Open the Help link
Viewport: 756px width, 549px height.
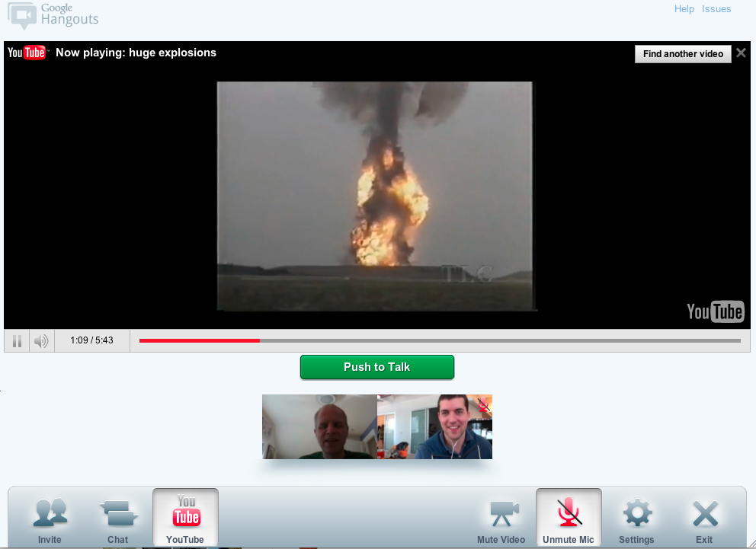click(x=684, y=9)
